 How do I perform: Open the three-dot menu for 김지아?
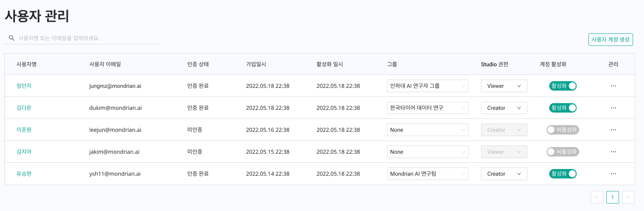pos(613,152)
